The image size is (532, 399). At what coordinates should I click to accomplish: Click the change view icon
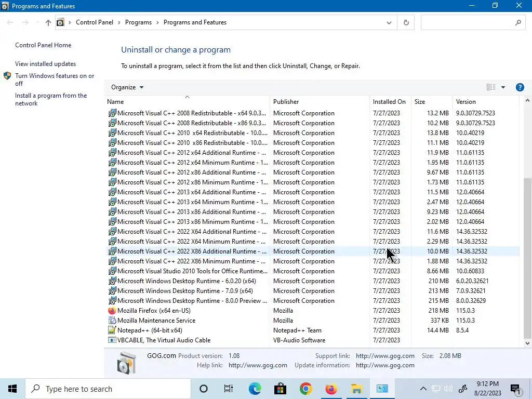[490, 87]
